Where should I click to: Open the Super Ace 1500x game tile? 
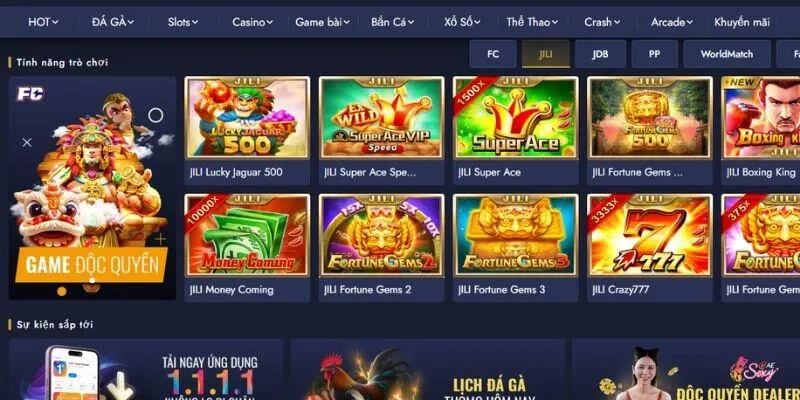pyautogui.click(x=515, y=117)
